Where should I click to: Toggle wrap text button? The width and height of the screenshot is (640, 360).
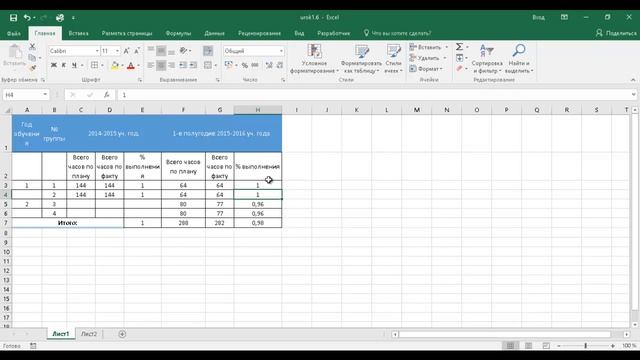[208, 51]
